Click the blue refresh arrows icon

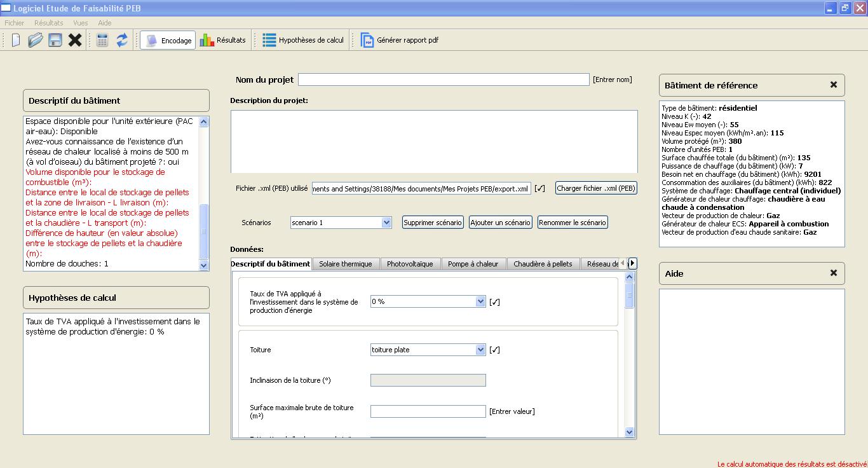pos(122,40)
